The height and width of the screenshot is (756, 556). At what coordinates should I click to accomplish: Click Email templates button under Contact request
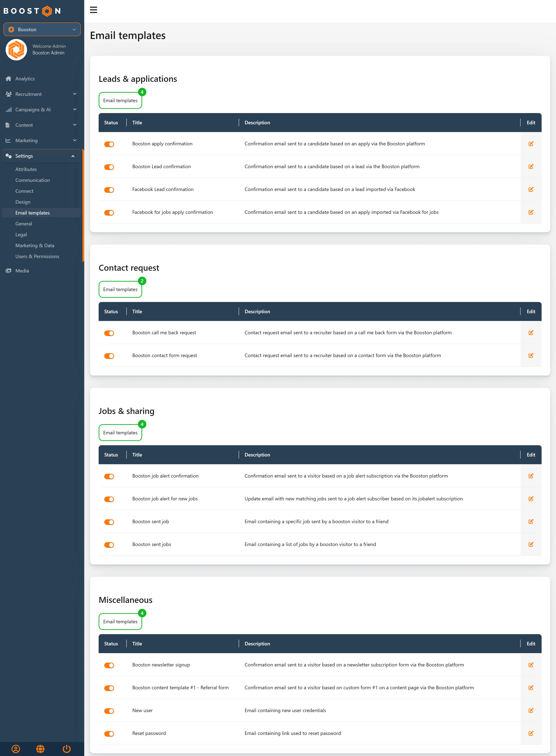point(120,290)
